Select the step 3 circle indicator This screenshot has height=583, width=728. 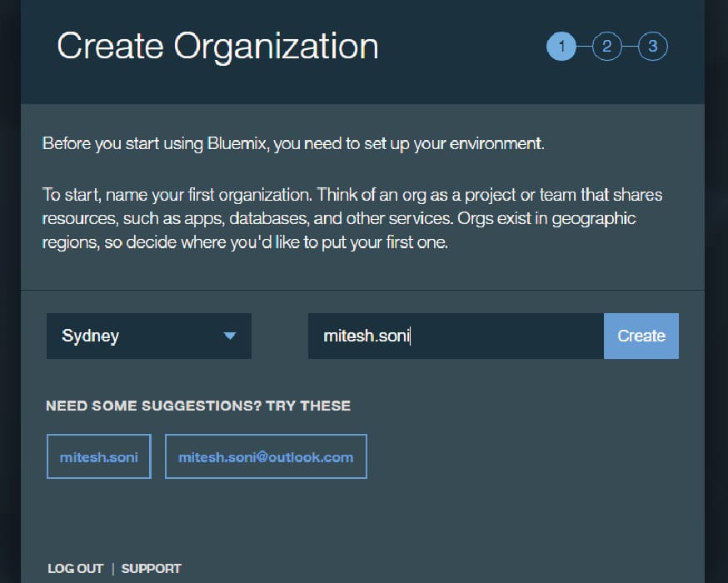652,46
